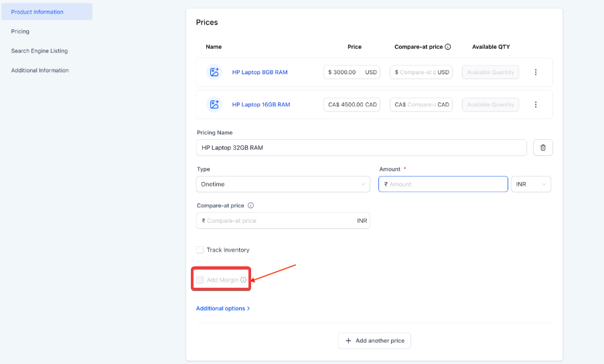Screen dimensions: 604x364
Task: Click info icon beside Compare-at price column header
Action: (448, 47)
